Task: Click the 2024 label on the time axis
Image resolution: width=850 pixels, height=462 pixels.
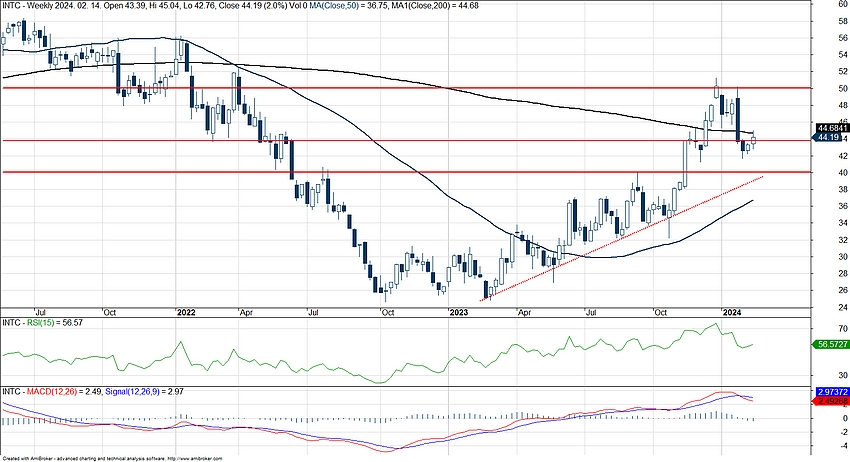Action: point(731,312)
